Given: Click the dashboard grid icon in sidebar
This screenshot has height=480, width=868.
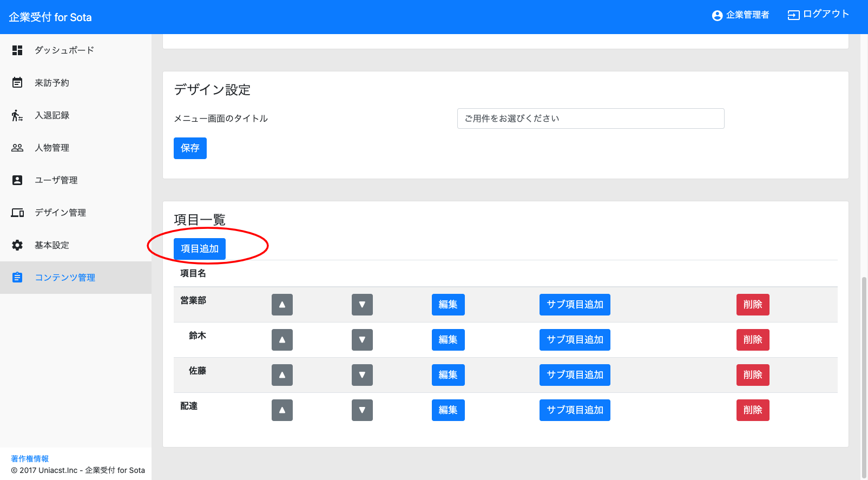Looking at the screenshot, I should (17, 50).
